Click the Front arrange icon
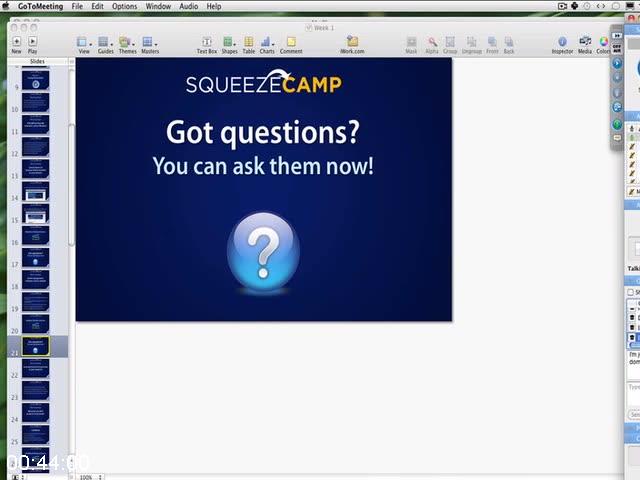This screenshot has width=640, height=480. tap(492, 42)
